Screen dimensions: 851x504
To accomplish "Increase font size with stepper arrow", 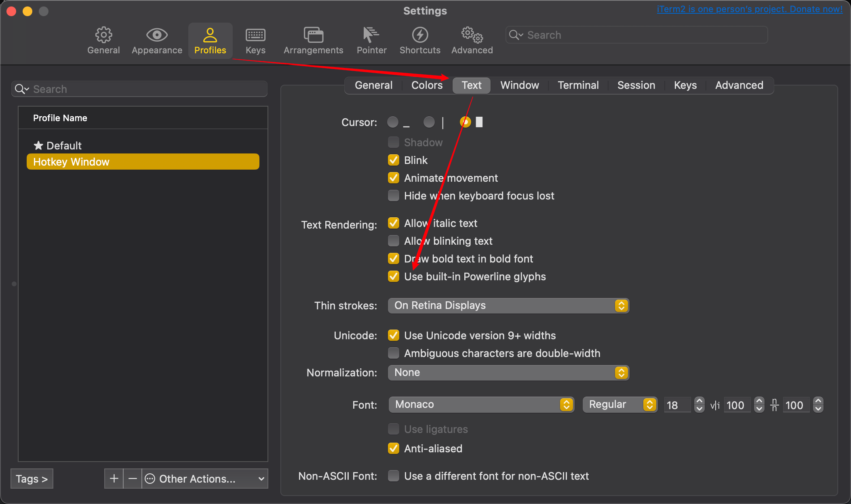I will click(x=699, y=401).
